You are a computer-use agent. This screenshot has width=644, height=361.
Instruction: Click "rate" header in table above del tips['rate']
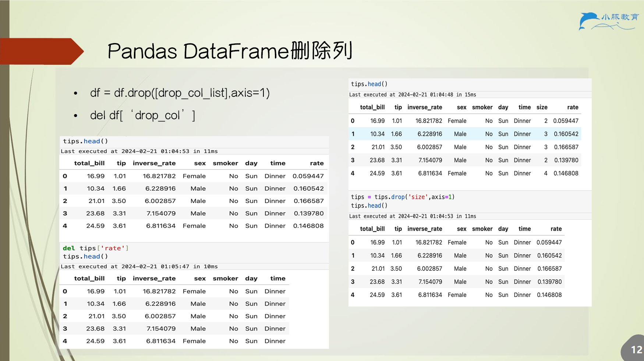pos(317,163)
